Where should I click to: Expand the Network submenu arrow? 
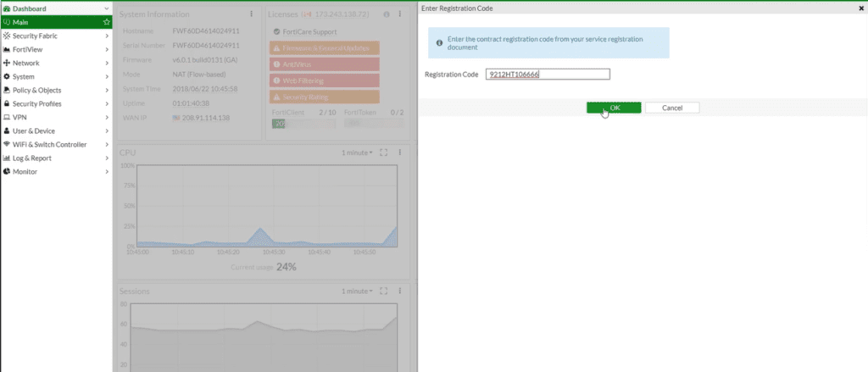point(107,63)
